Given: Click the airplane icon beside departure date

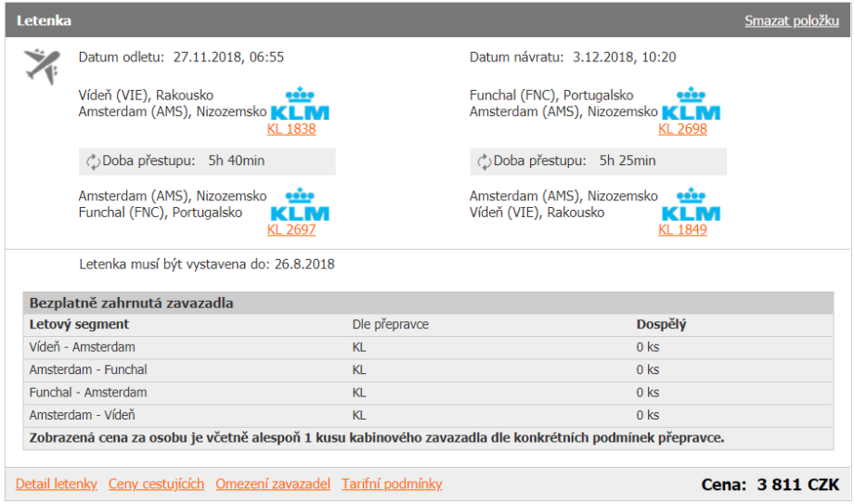Looking at the screenshot, I should tap(42, 66).
